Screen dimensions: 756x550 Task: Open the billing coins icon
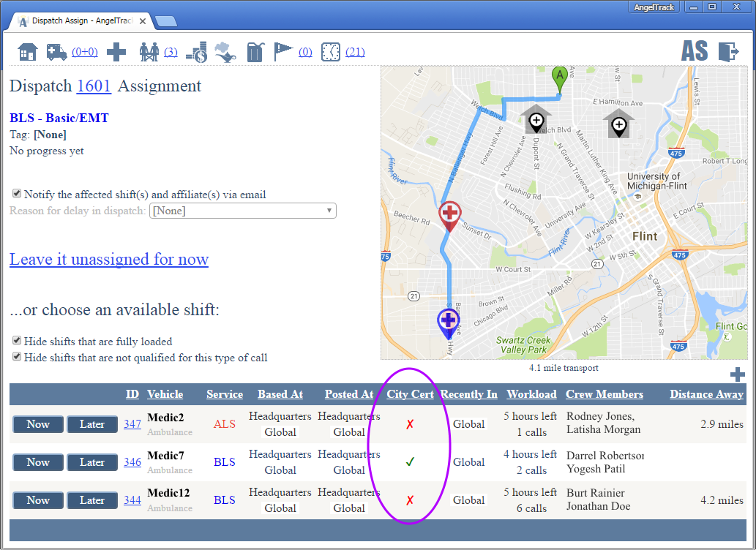point(195,52)
